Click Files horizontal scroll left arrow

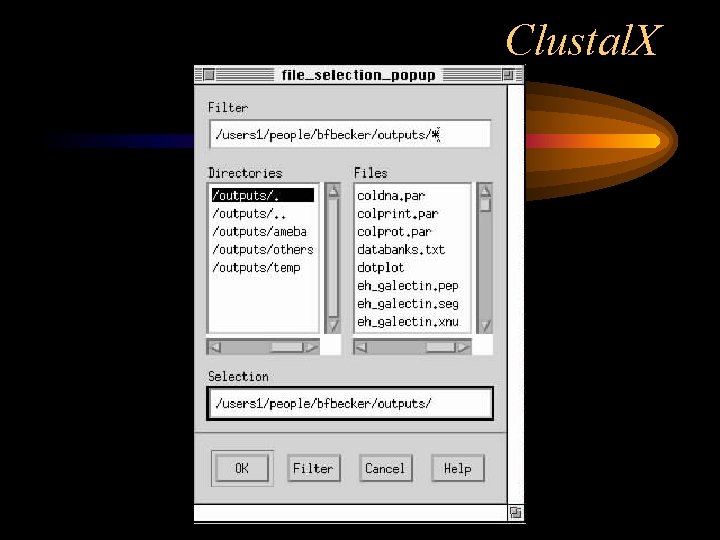pyautogui.click(x=362, y=347)
